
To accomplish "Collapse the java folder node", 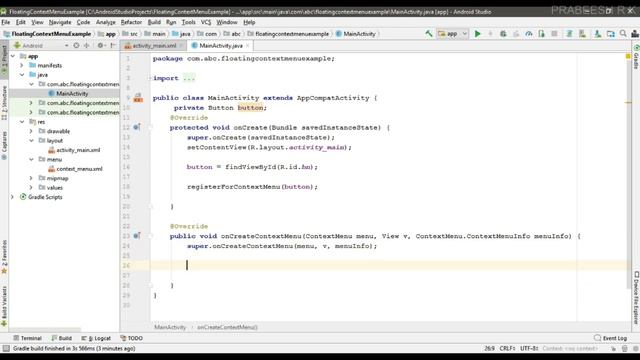I will (22, 75).
